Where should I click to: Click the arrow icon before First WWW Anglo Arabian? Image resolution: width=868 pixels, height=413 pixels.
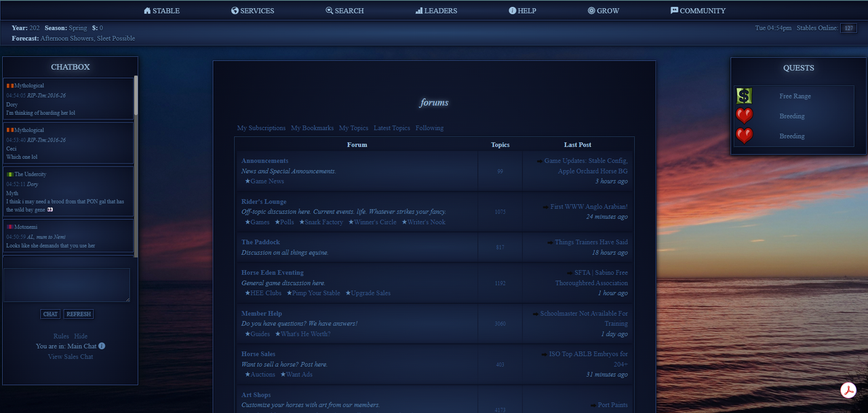(546, 207)
